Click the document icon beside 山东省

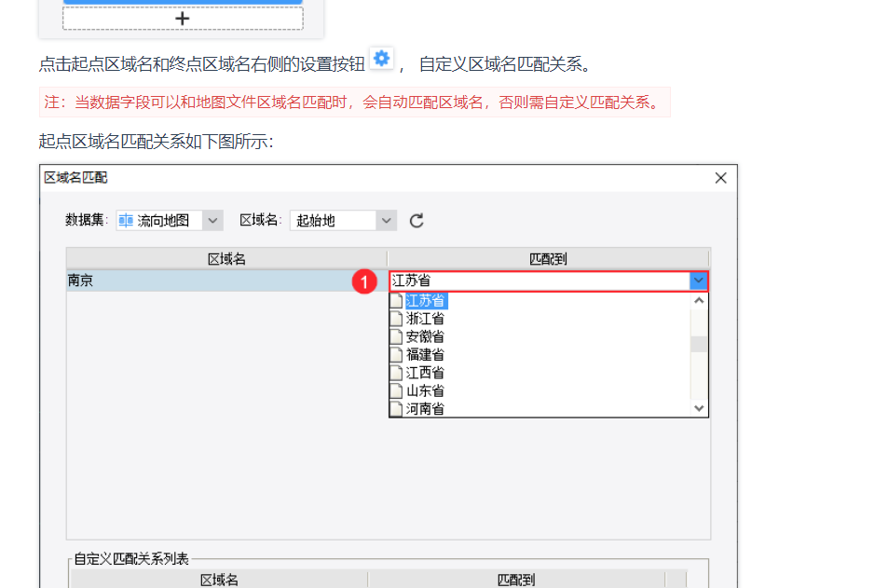(x=396, y=390)
